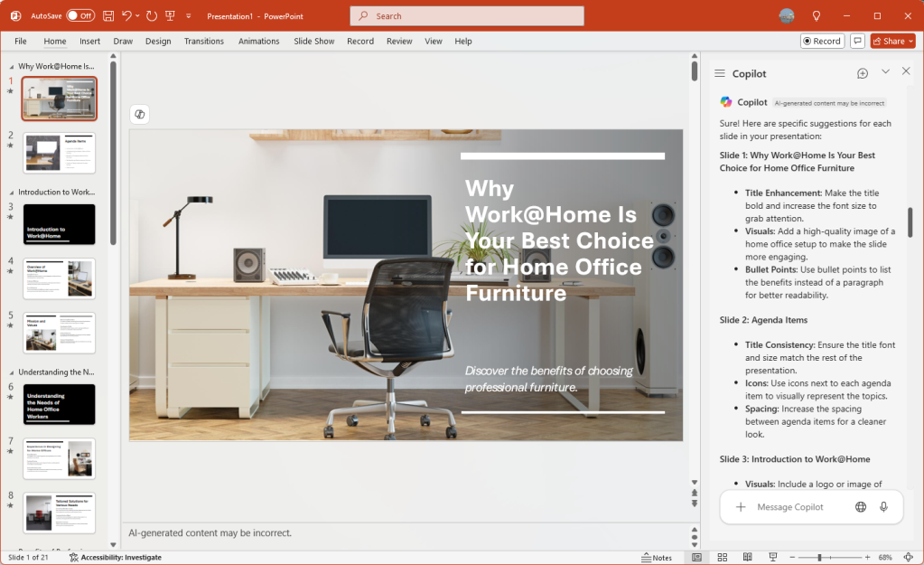Click the Save icon in title bar
This screenshot has height=565, width=924.
pyautogui.click(x=108, y=16)
